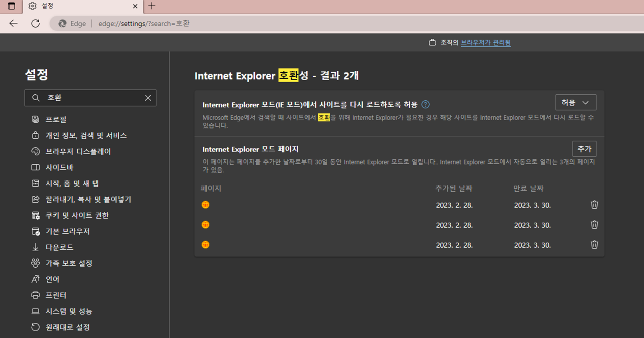Click the help question mark icon

[426, 104]
